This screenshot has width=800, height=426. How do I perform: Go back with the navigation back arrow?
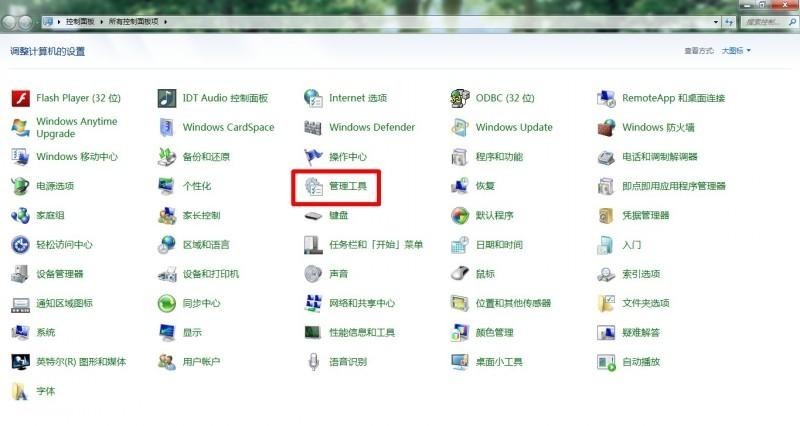pos(9,22)
